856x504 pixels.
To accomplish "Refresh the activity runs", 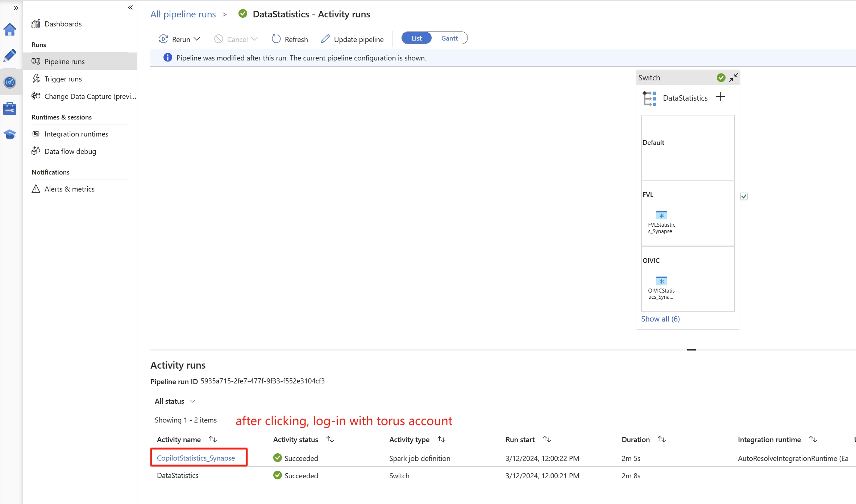I will [x=290, y=39].
